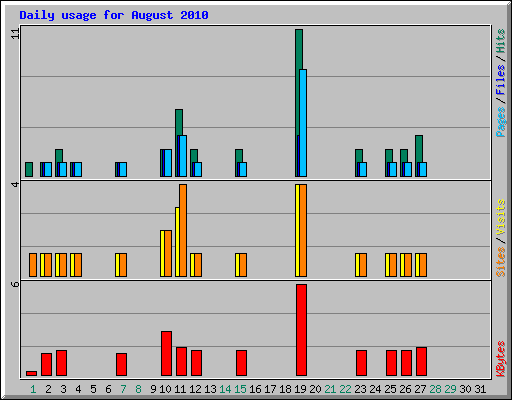
Task: Click day '4' on the x-axis
Action: [78, 389]
